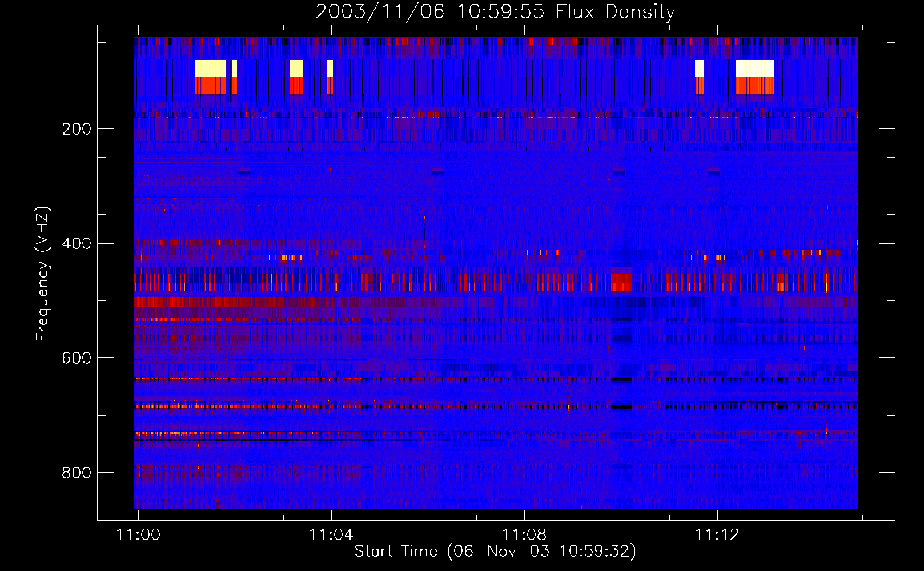924x571 pixels.
Task: Click the 11:00 time tick label
Action: tap(138, 534)
